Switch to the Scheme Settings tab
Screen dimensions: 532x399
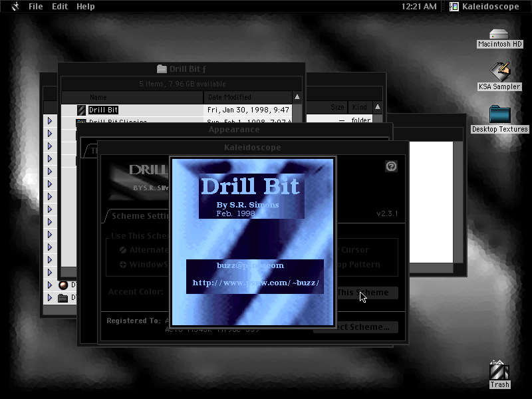[x=139, y=216]
